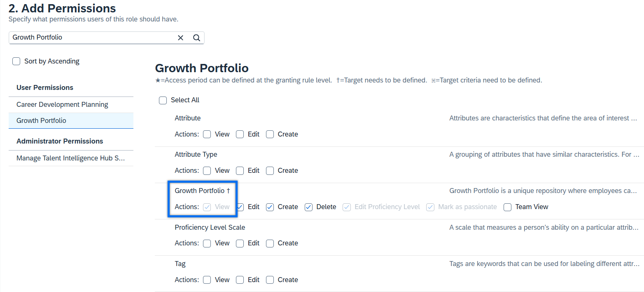Screen dimensions: 644x292
Task: Uncheck Delete action for Growth Portfolio
Action: click(309, 207)
